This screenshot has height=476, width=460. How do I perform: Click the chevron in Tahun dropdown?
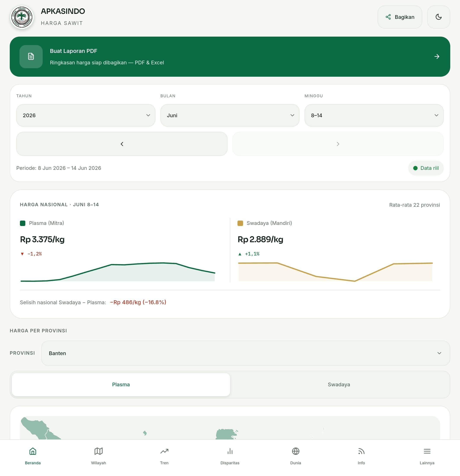coord(148,115)
